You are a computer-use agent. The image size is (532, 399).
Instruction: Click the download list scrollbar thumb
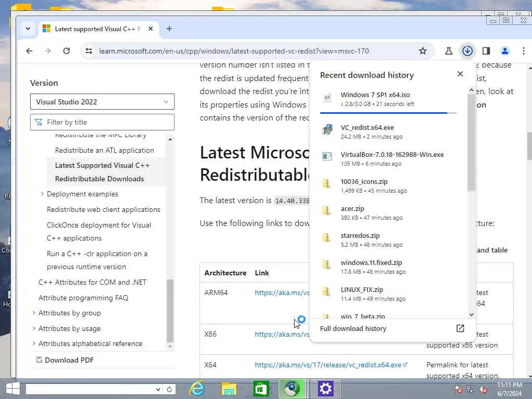coord(471,142)
